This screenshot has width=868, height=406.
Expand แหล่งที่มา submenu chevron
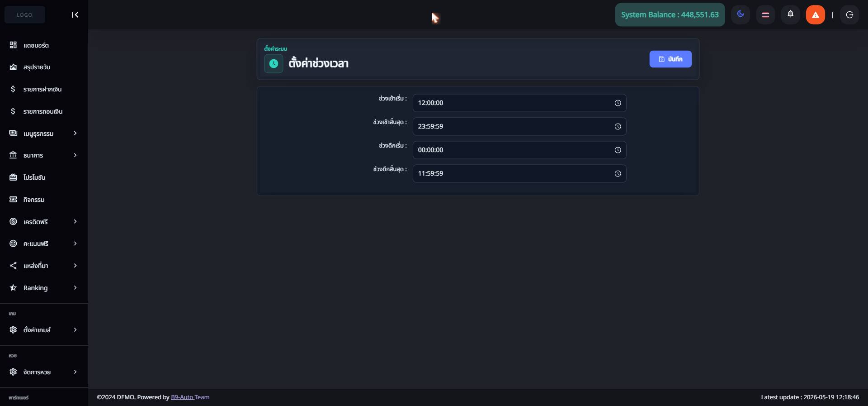(x=75, y=266)
